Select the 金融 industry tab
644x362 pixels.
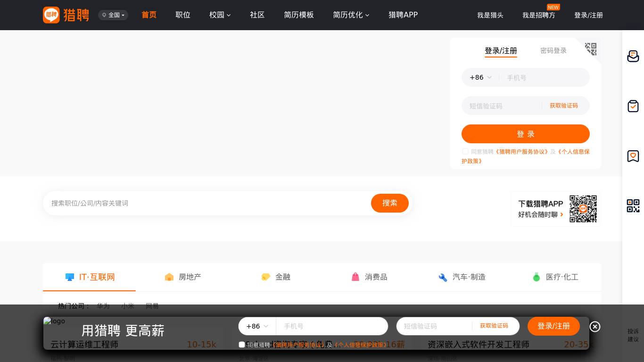click(276, 277)
